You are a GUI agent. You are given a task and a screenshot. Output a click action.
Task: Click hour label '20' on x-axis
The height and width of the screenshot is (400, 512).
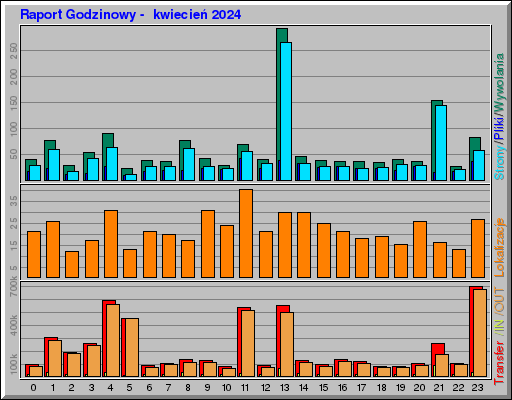419,388
